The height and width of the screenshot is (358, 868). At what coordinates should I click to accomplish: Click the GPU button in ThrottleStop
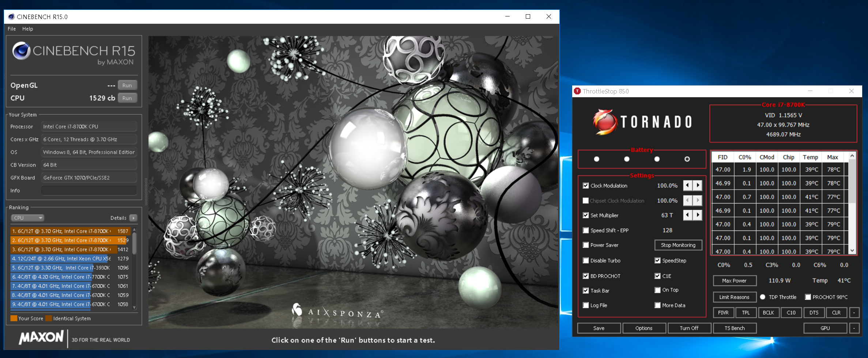825,328
